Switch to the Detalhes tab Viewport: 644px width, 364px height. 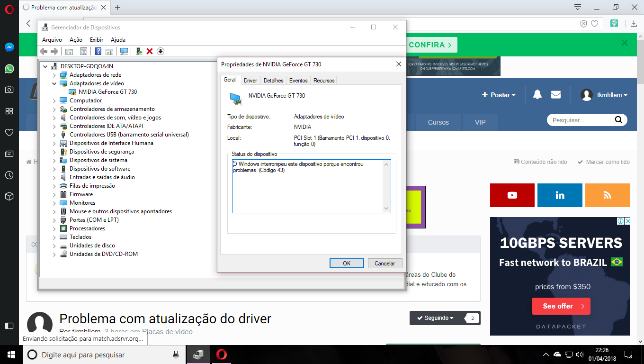tap(274, 81)
